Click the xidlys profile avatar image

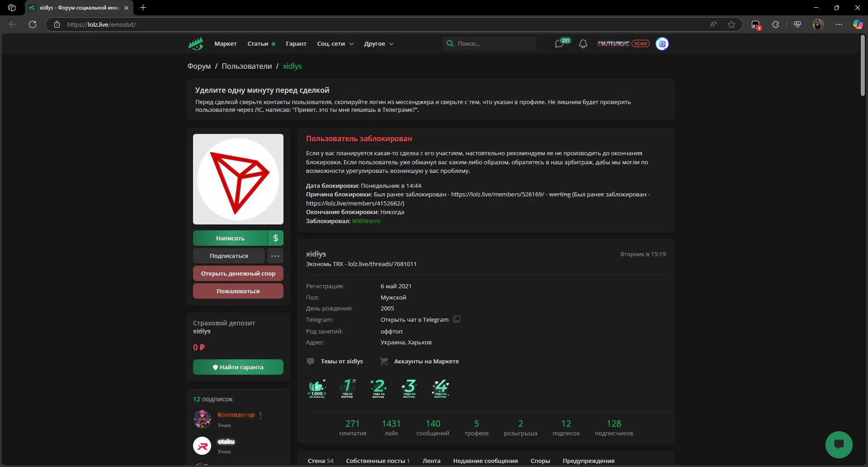tap(238, 179)
